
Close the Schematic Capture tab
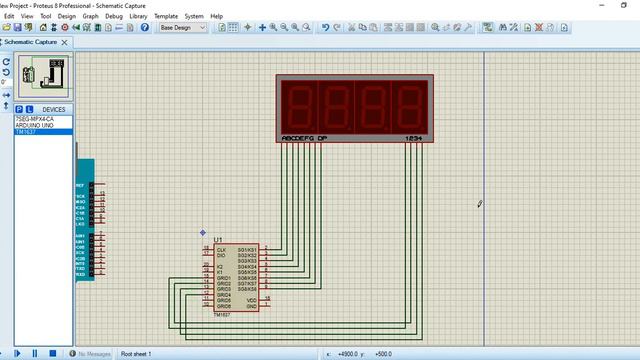[x=64, y=42]
